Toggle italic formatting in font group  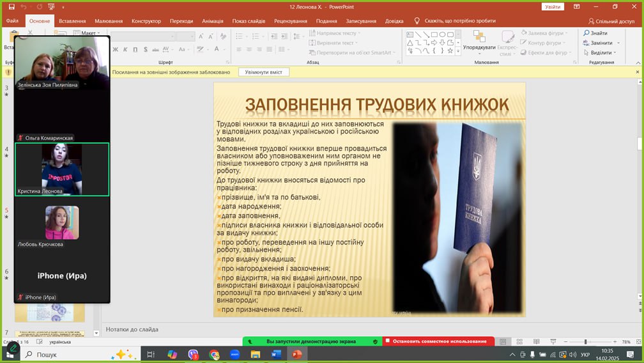coord(125,49)
